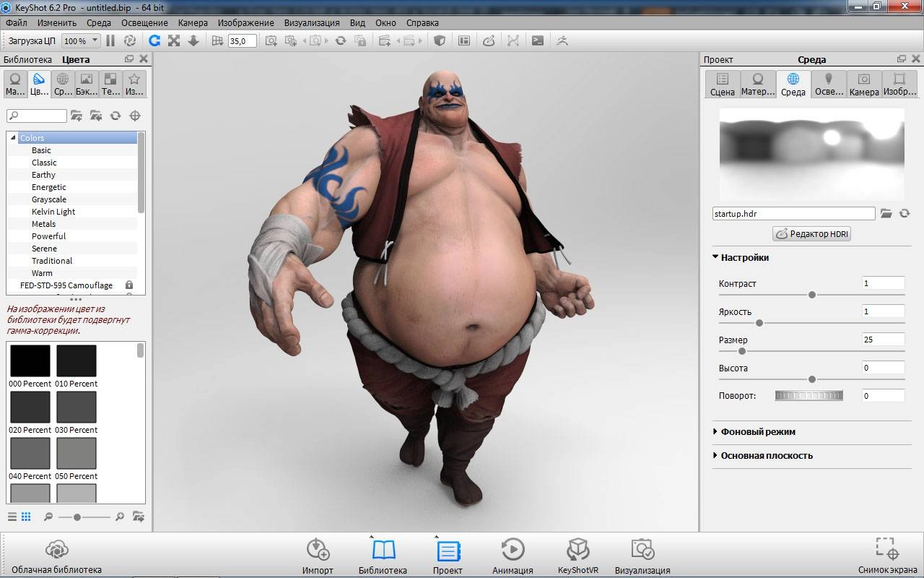Refresh the library with the circular arrows icon

(115, 116)
